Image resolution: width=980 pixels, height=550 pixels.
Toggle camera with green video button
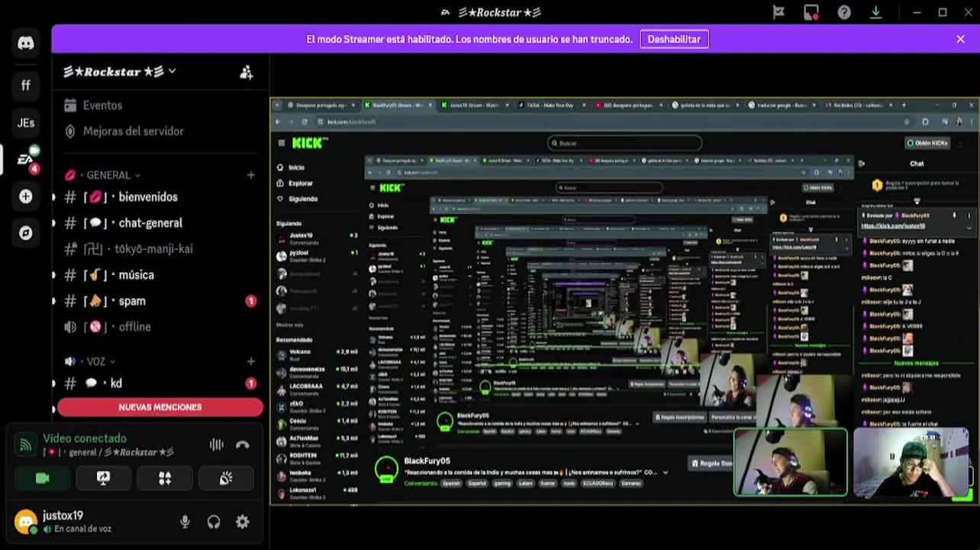(42, 478)
